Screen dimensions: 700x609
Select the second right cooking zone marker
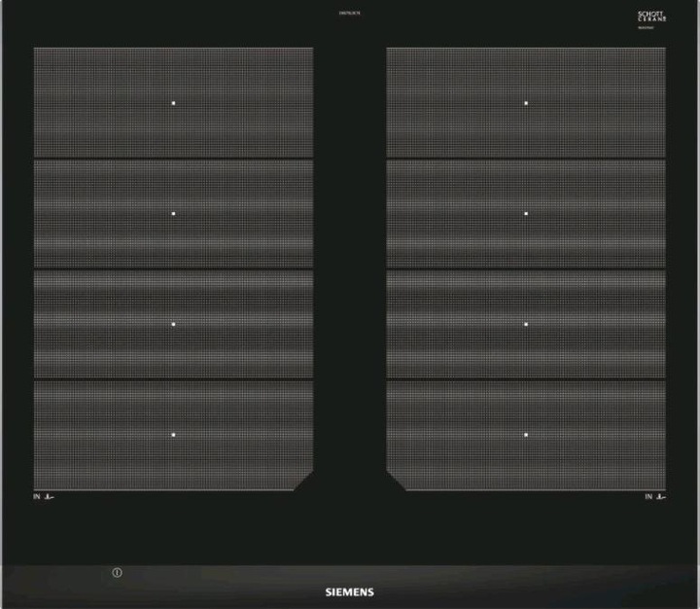pos(526,214)
